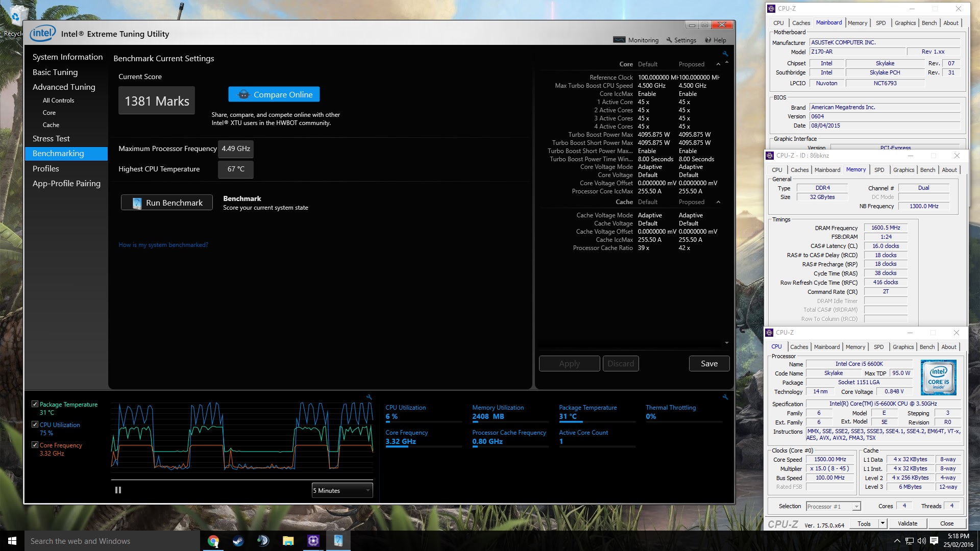Click the wrench icon at right of monitor readouts
980x551 pixels.
725,397
